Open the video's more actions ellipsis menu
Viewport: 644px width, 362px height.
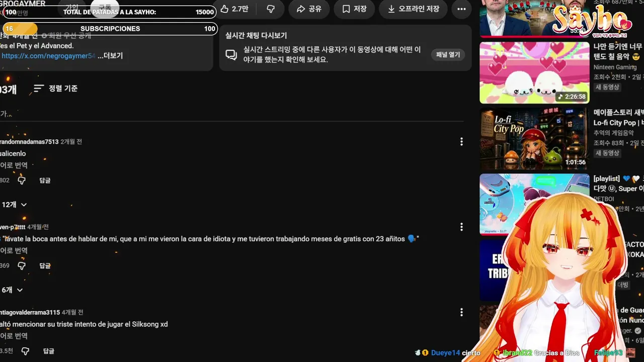(461, 9)
